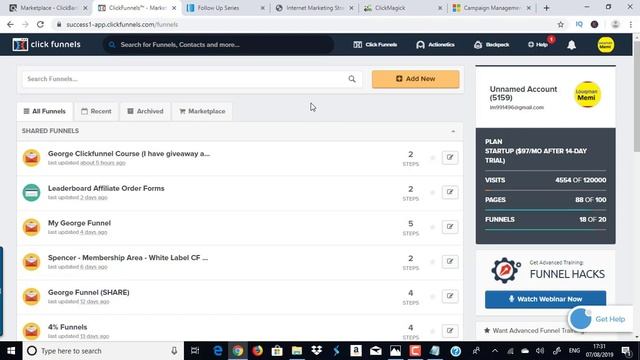Switch to the Recent tab
This screenshot has height=360, width=640.
tap(96, 111)
